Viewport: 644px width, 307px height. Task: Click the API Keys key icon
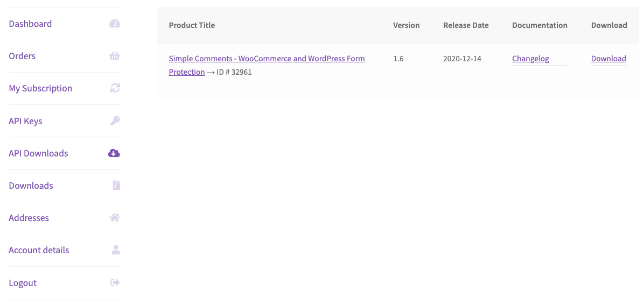point(115,121)
